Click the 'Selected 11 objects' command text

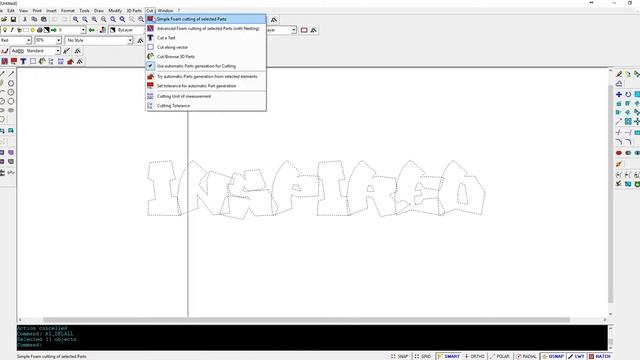tap(47, 339)
